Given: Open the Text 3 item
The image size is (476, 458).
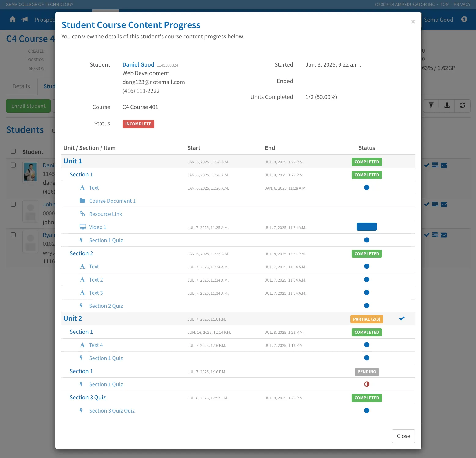Looking at the screenshot, I should [96, 293].
